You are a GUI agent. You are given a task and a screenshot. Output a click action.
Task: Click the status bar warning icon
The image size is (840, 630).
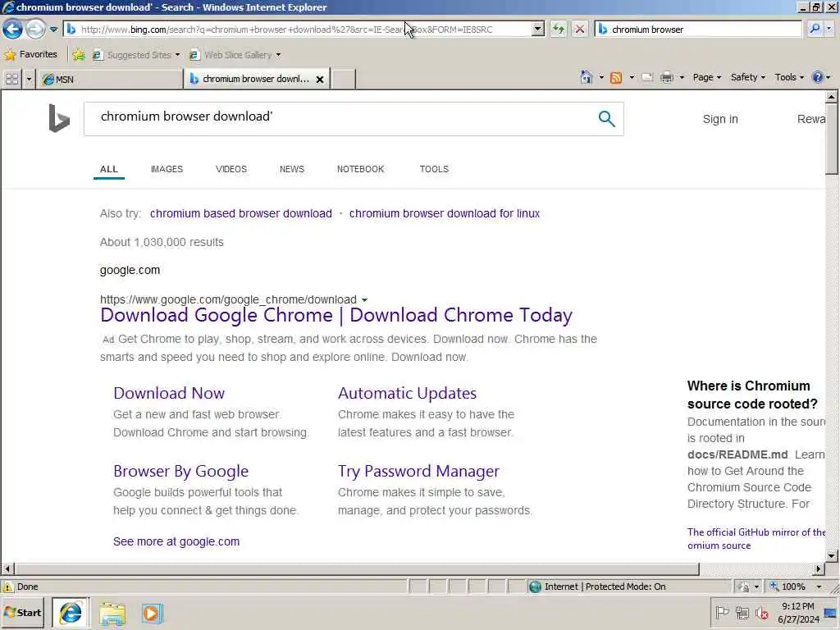pos(8,587)
